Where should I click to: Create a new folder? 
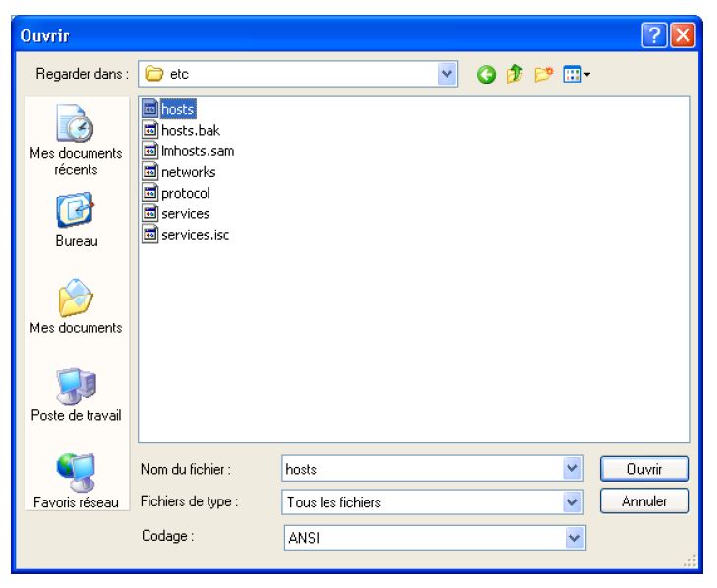(543, 74)
